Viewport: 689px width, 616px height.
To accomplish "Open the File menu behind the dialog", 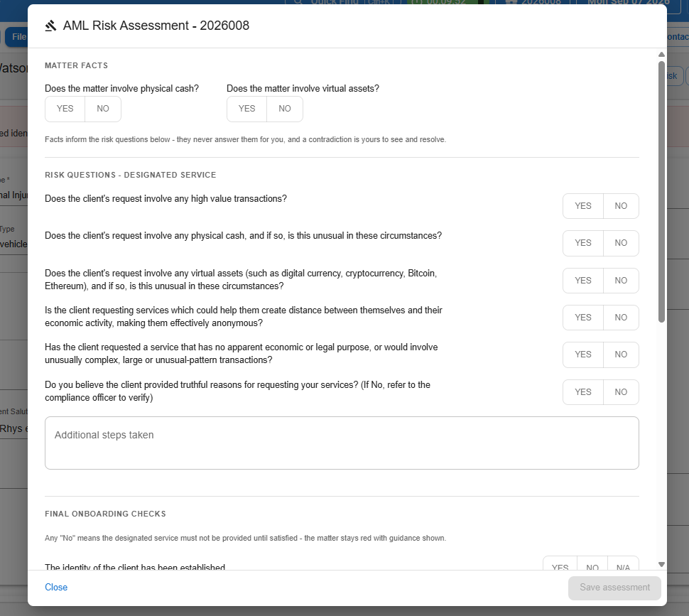I will pyautogui.click(x=18, y=37).
